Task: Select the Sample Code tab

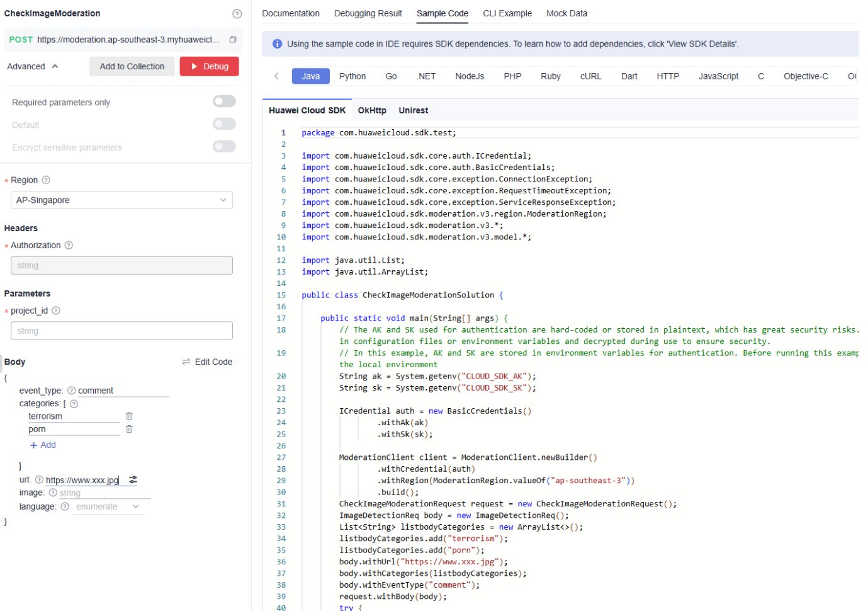Action: (442, 13)
